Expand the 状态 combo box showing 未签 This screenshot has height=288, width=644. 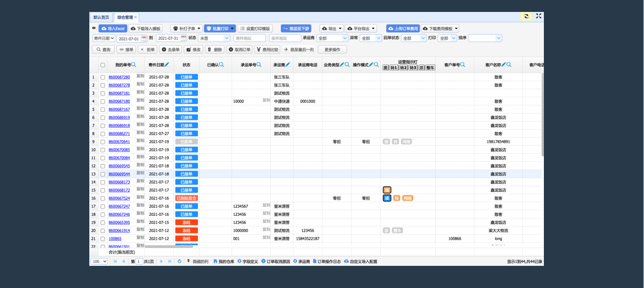click(x=226, y=38)
